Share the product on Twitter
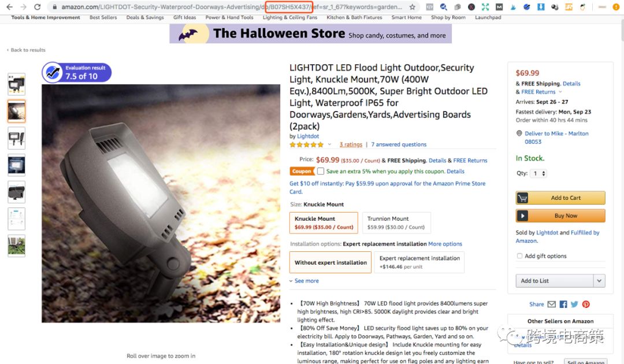The height and width of the screenshot is (364, 624). [x=574, y=304]
